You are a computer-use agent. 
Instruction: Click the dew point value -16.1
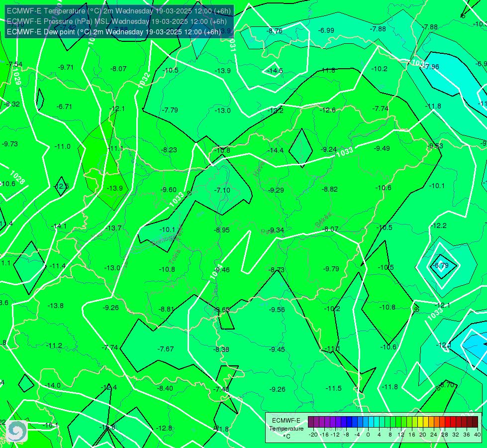click(x=50, y=425)
